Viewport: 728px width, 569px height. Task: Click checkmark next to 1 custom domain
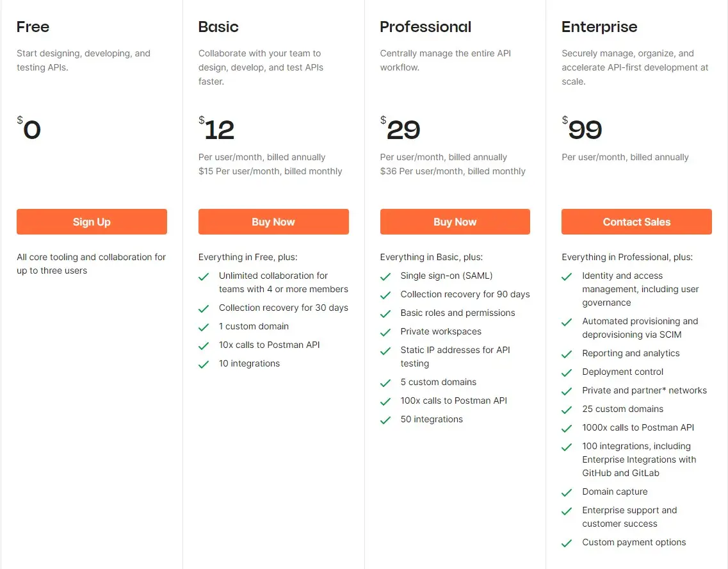coord(204,327)
